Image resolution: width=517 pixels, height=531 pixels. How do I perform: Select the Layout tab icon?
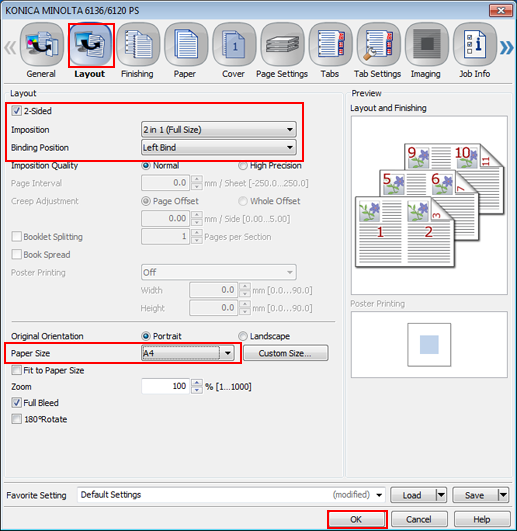pyautogui.click(x=90, y=44)
